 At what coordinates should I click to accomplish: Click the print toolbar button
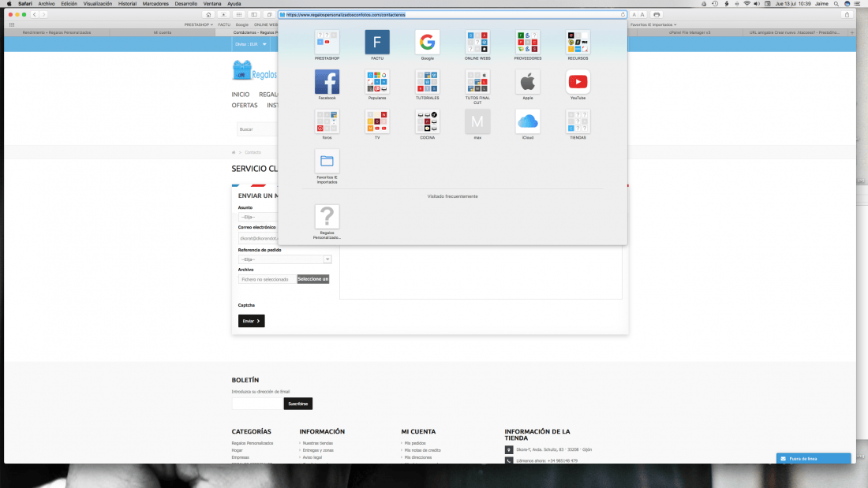click(657, 15)
